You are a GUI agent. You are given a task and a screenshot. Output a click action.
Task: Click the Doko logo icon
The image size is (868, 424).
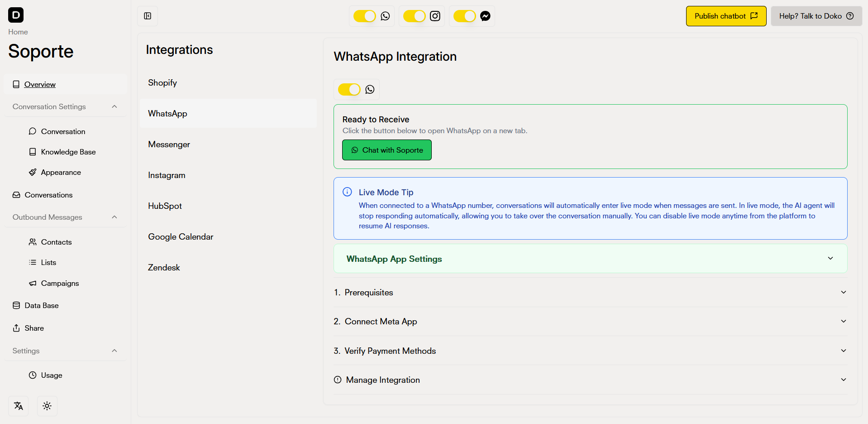(x=16, y=15)
